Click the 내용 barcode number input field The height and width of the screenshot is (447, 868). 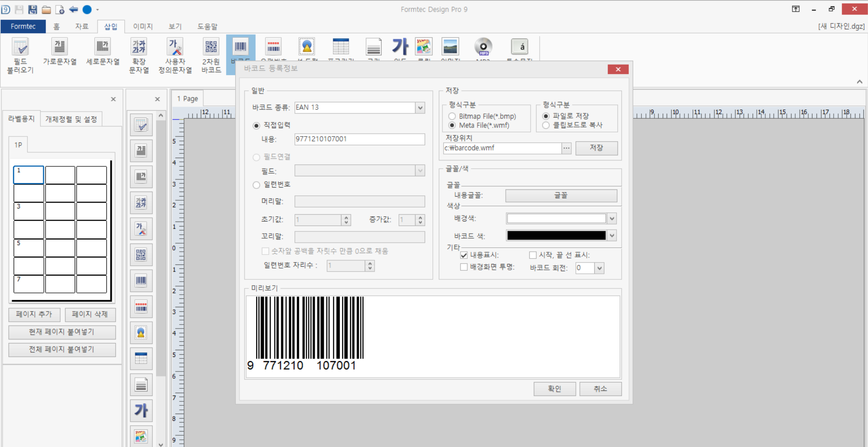[x=360, y=139]
